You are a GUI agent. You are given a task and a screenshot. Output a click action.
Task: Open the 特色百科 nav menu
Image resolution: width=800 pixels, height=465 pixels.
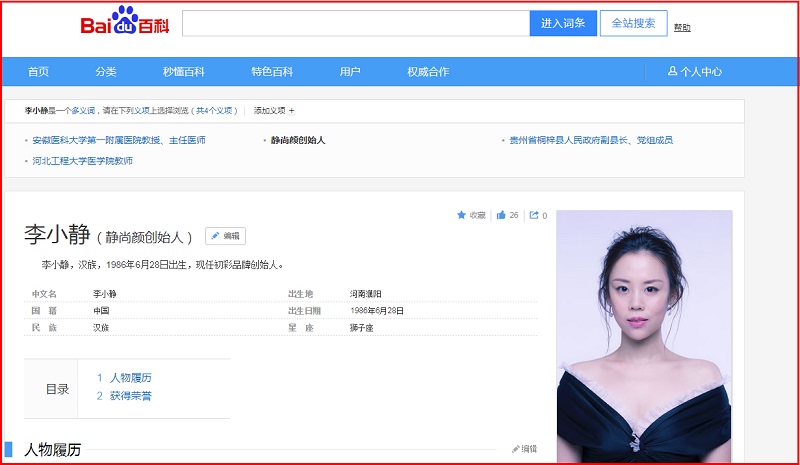(272, 72)
